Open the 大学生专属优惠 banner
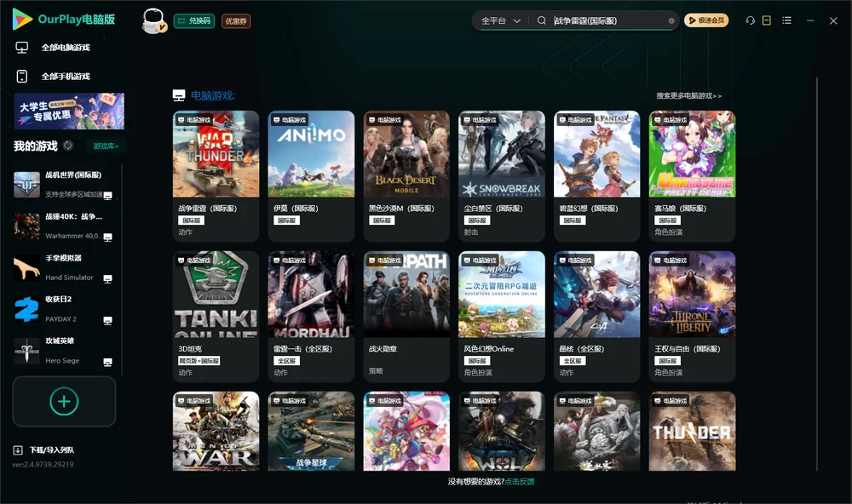852x504 pixels. 69,111
